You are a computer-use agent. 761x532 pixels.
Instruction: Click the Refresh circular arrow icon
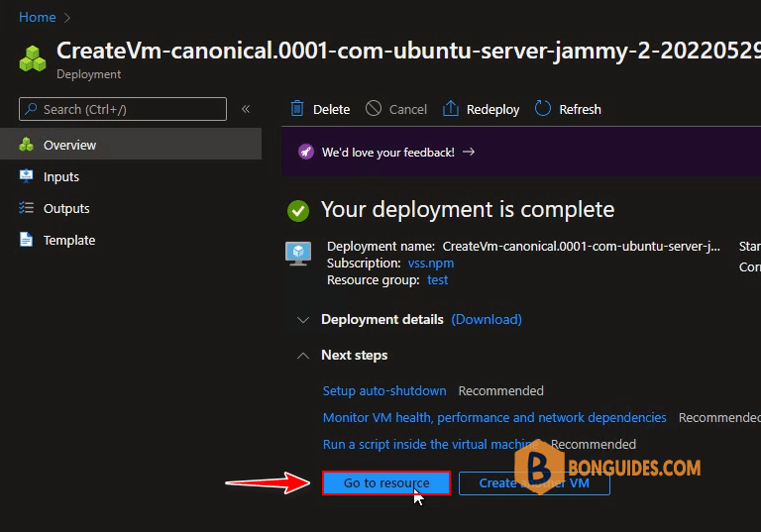(x=543, y=108)
